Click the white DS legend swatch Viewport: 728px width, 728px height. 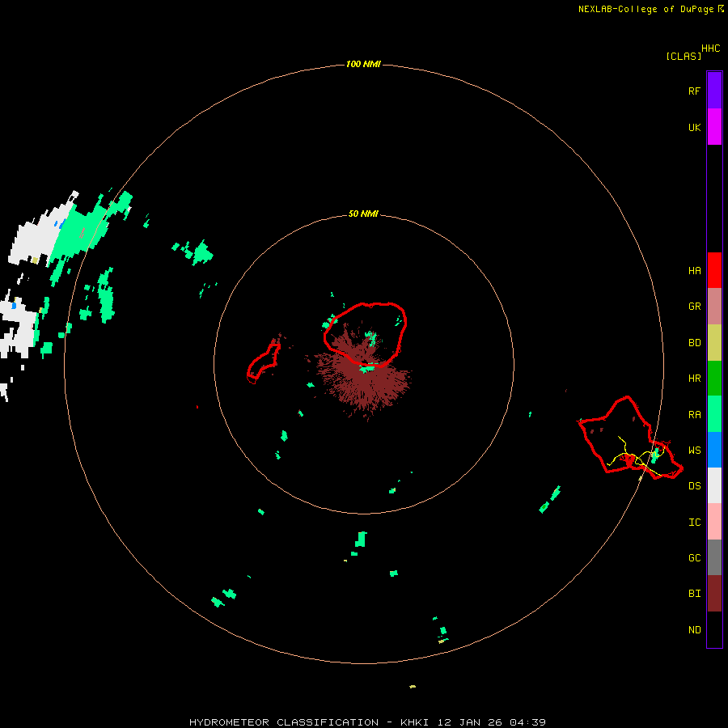pyautogui.click(x=714, y=485)
